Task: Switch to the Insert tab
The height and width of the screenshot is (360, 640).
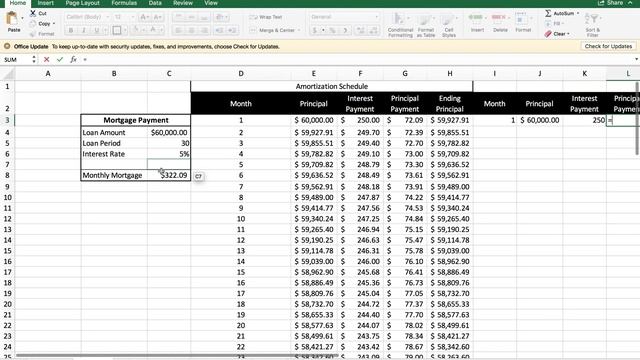Action: coord(46,3)
